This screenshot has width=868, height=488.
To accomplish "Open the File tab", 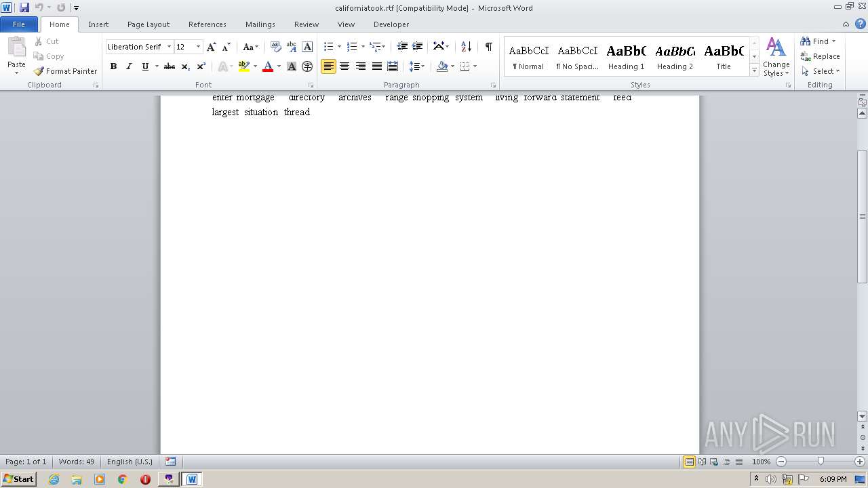I will click(19, 24).
